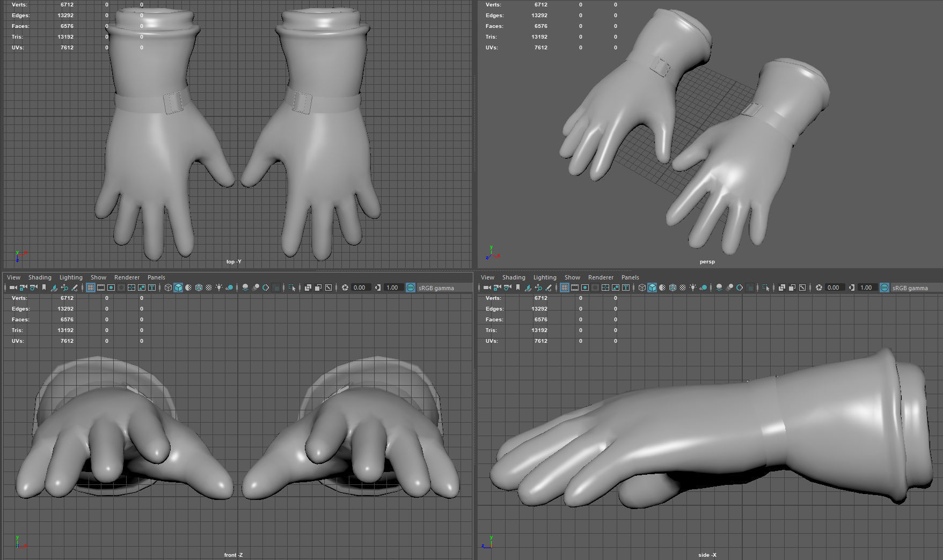The height and width of the screenshot is (560, 943).
Task: Click Isolate Select icon in front -Z panel
Action: click(x=292, y=288)
